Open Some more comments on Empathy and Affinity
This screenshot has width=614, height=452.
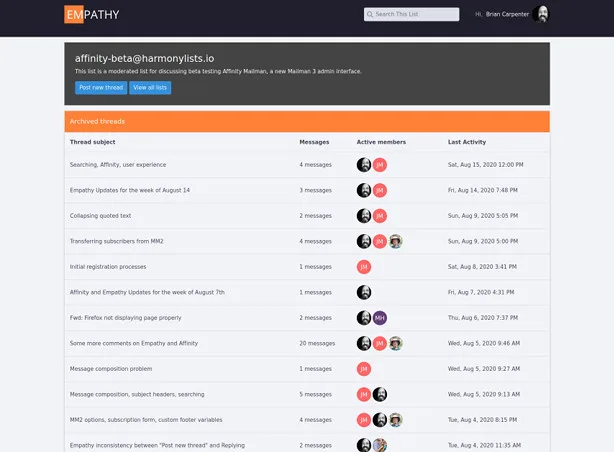pos(134,343)
